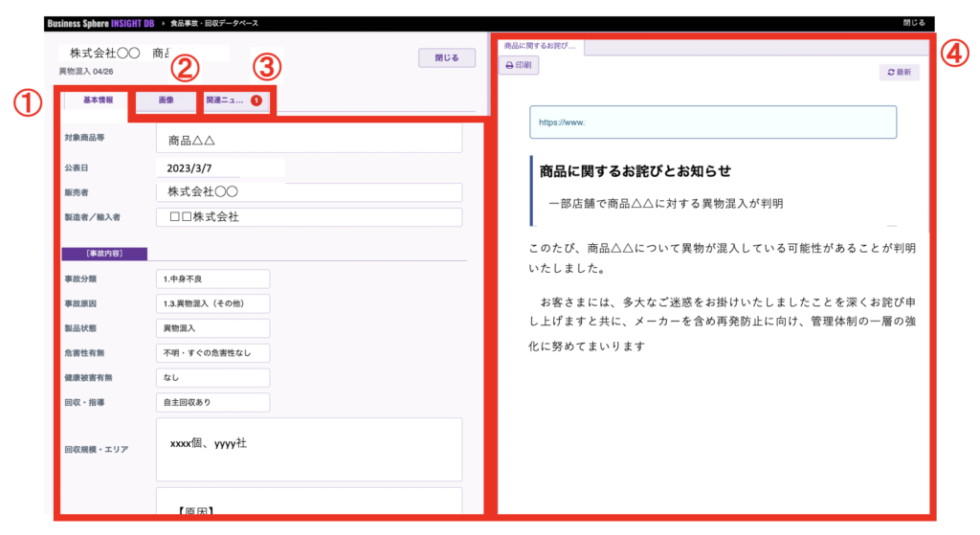The height and width of the screenshot is (535, 980).
Task: Open the 画像 tab
Action: coord(166,100)
